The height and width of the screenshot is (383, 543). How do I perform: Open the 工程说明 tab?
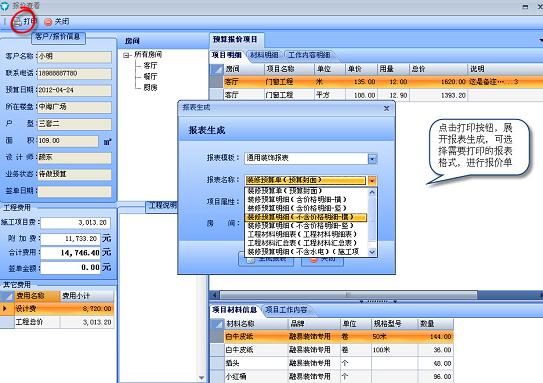(162, 206)
